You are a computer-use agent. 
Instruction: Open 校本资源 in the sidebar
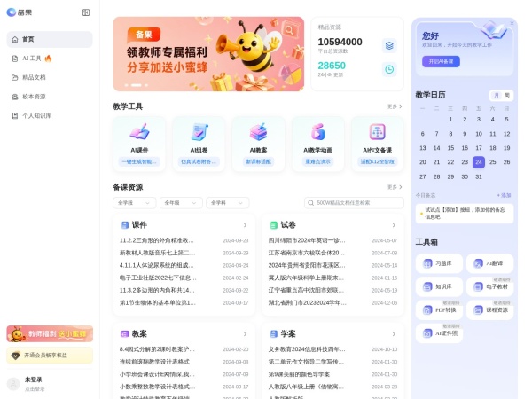(x=50, y=97)
